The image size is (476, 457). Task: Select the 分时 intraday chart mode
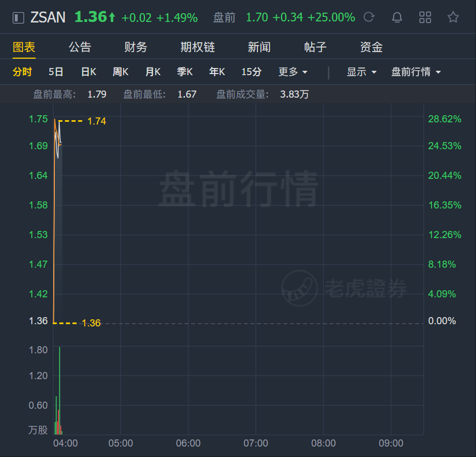pyautogui.click(x=22, y=72)
